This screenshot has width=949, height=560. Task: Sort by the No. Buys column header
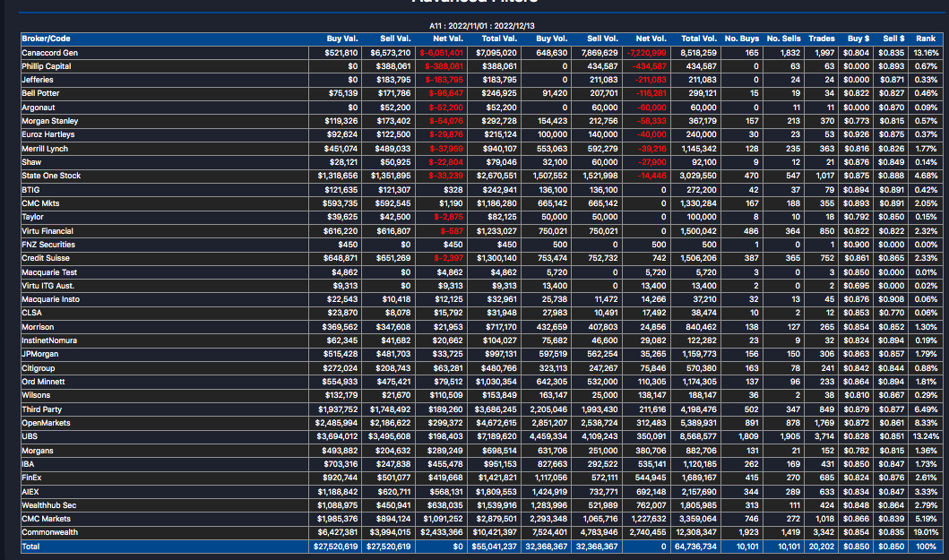pos(741,39)
